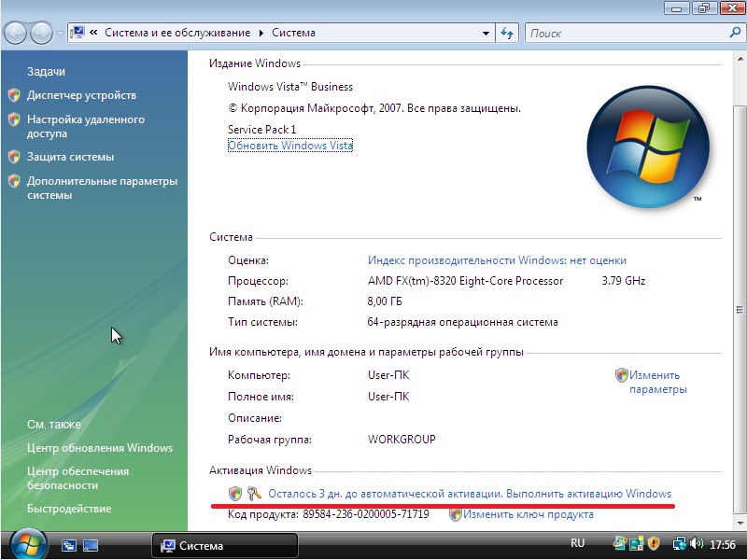Click into the Поиск search field
The width and height of the screenshot is (747, 560).
[x=627, y=34]
